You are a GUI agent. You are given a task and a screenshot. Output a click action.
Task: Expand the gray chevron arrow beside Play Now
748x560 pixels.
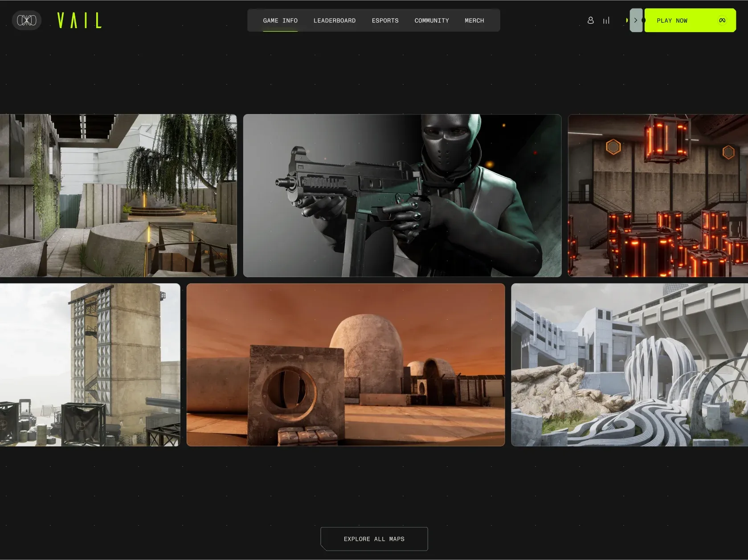(x=636, y=20)
